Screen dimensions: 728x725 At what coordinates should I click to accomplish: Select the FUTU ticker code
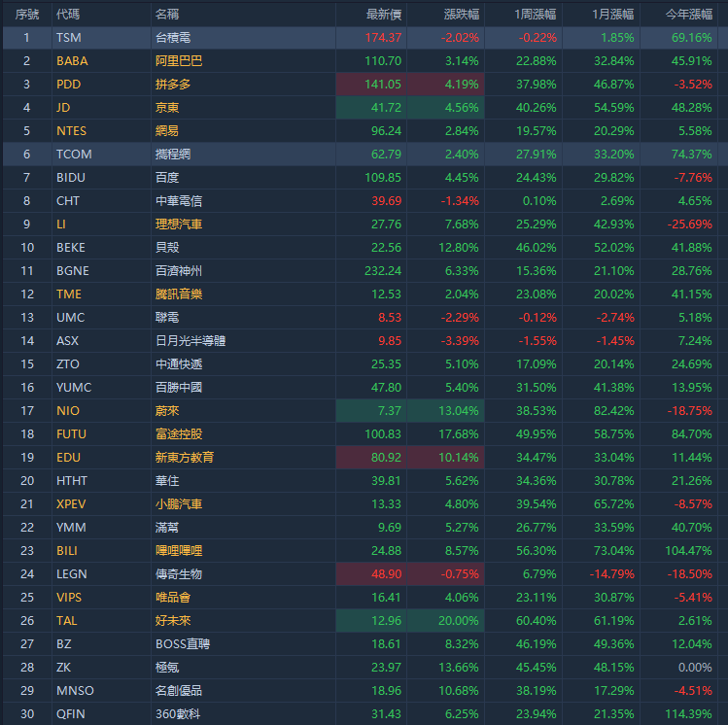71,434
